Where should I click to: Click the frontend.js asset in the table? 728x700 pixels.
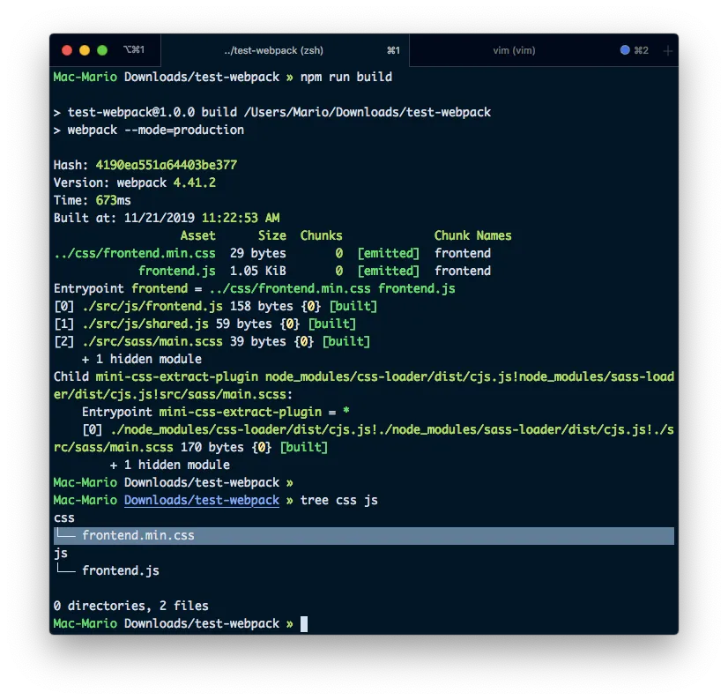point(177,272)
